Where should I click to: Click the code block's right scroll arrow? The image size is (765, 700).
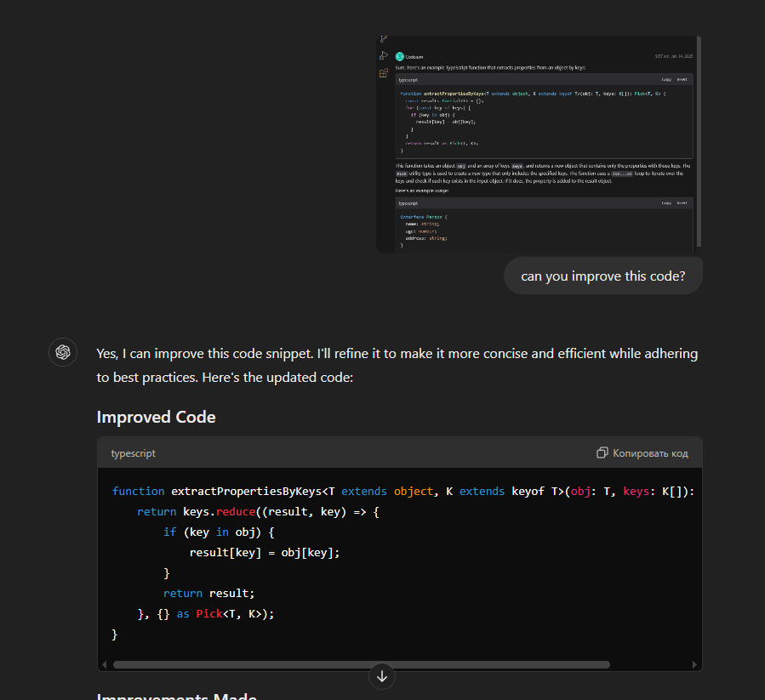696,664
